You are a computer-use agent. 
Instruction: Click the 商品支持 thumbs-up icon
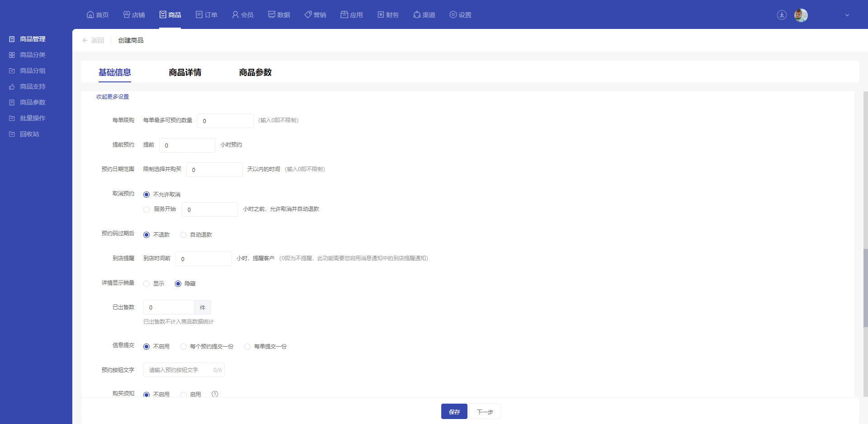pyautogui.click(x=12, y=86)
